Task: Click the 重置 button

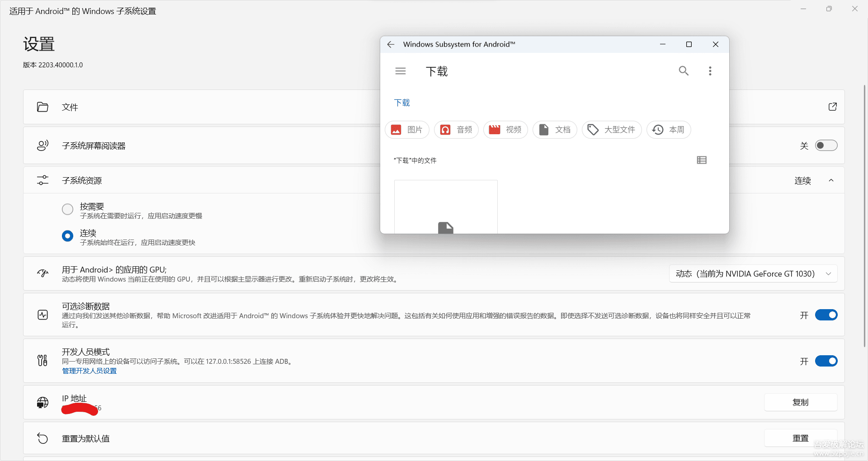Action: [800, 438]
